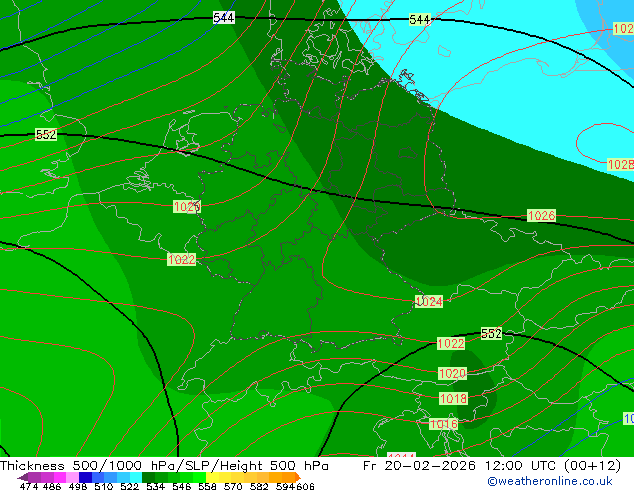Click the legend value 474
This screenshot has width=634, height=490.
point(29,486)
